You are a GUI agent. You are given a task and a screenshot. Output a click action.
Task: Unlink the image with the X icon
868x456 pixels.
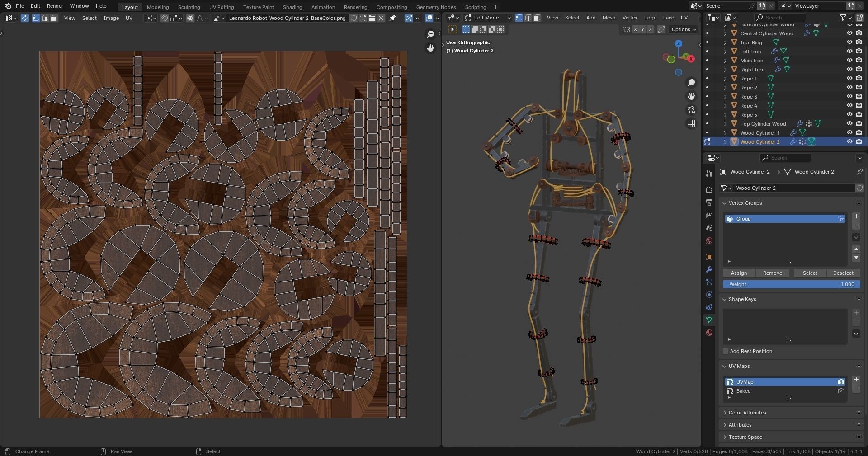(381, 18)
